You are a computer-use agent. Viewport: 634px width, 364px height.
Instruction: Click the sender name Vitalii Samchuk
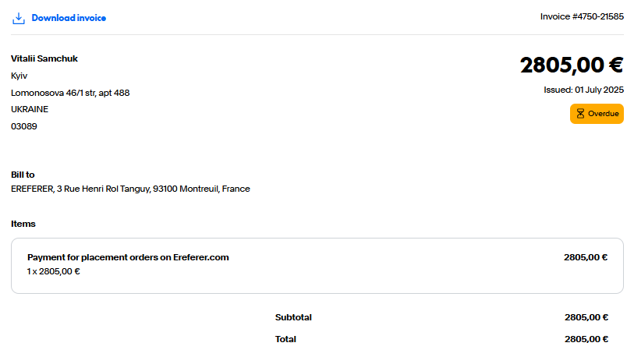tap(44, 58)
